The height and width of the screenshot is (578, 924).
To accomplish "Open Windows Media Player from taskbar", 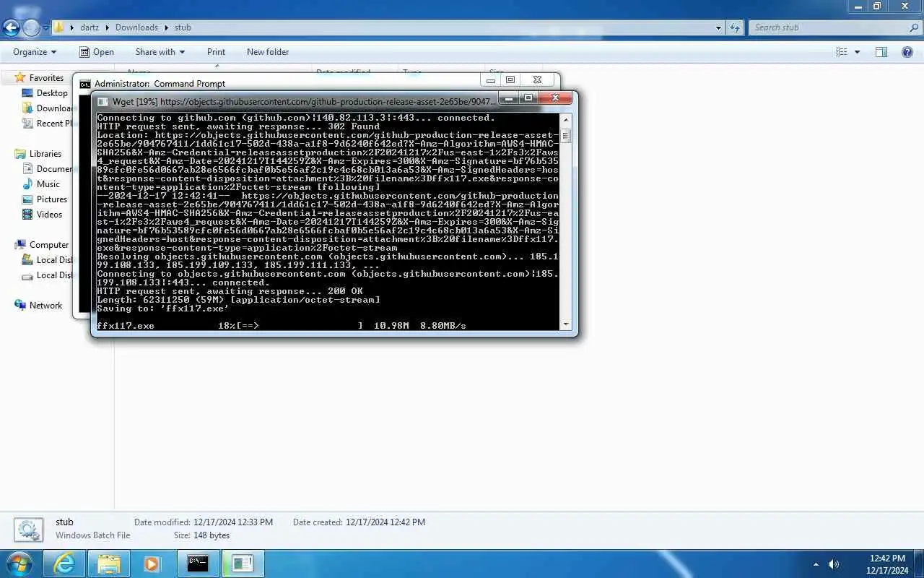I will [152, 564].
